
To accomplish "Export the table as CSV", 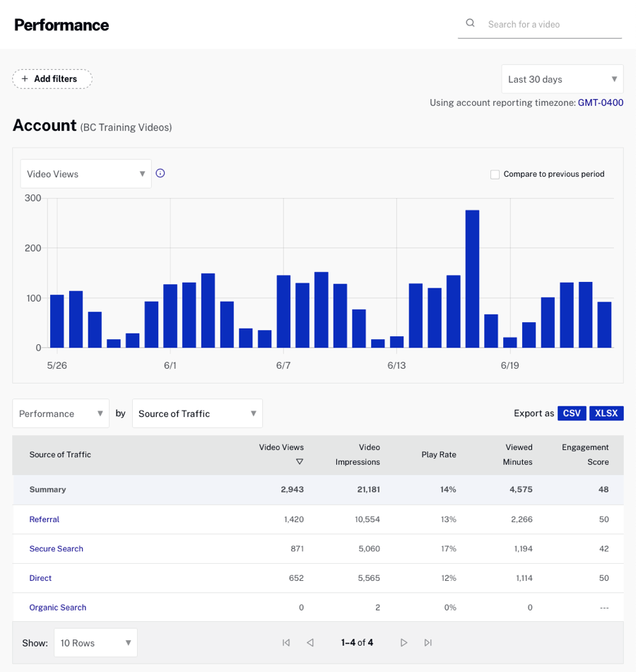I will (572, 413).
